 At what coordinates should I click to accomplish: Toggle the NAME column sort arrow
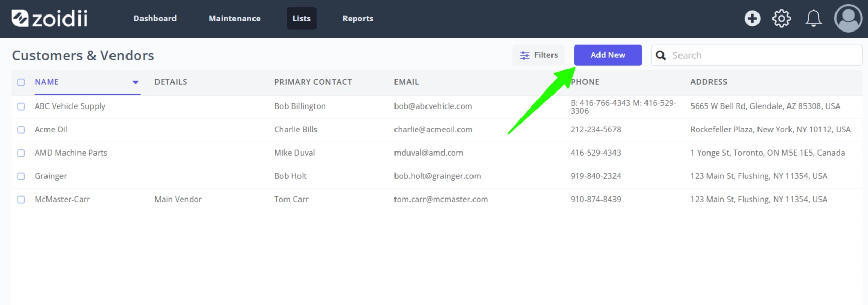[x=135, y=82]
